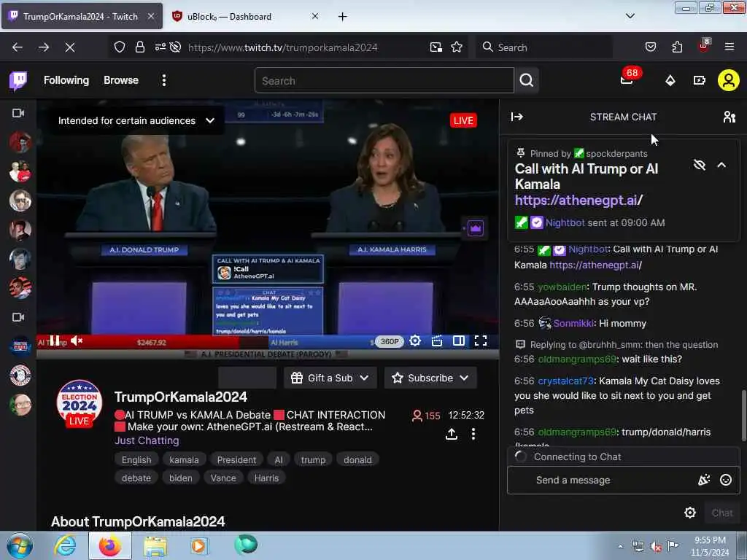Launch Internet Explorer from taskbar

(x=65, y=545)
